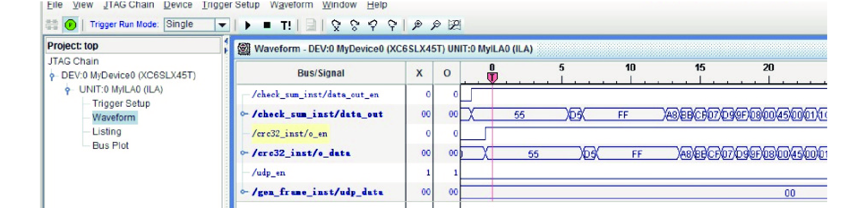Click the green program device icon
The image size is (868, 208).
pos(70,24)
